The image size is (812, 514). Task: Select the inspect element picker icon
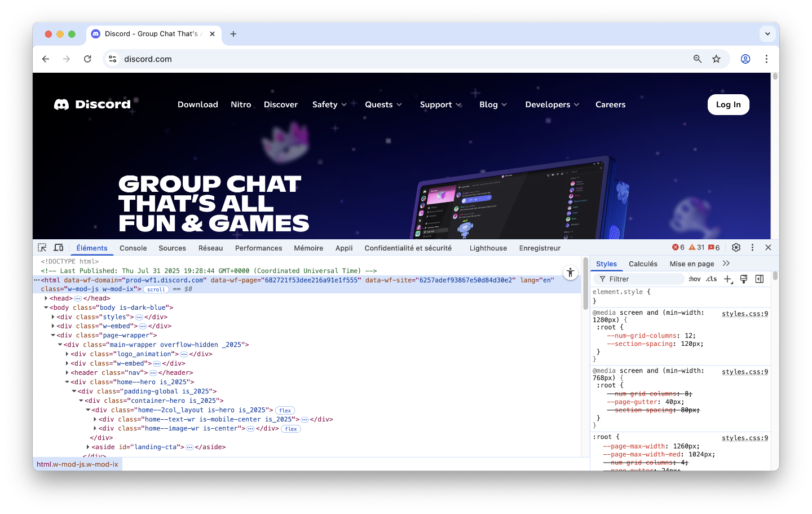coord(42,248)
